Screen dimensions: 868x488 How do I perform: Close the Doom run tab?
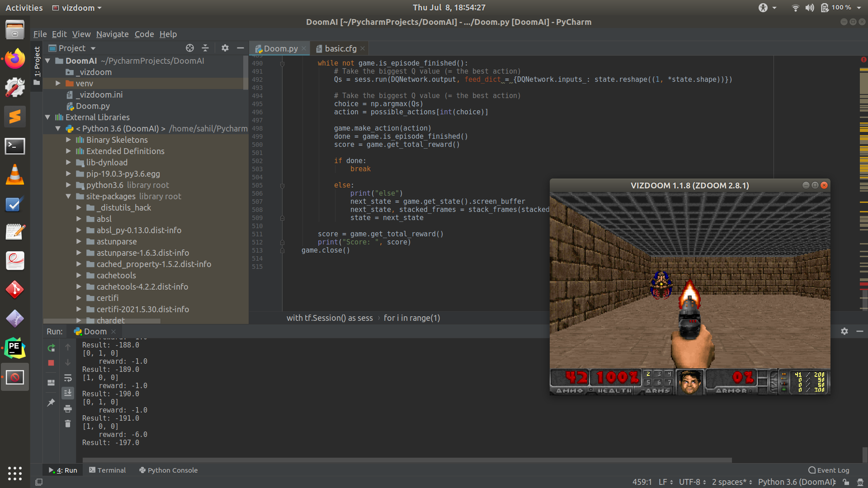(x=113, y=331)
